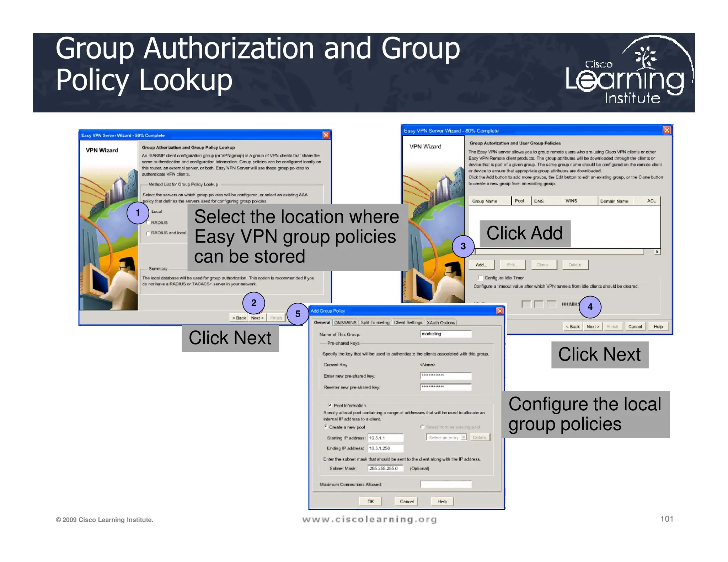The image size is (728, 562).
Task: Click the Starting IP address field
Action: tap(386, 438)
